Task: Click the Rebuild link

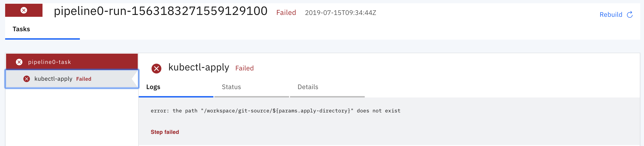Action: click(611, 14)
